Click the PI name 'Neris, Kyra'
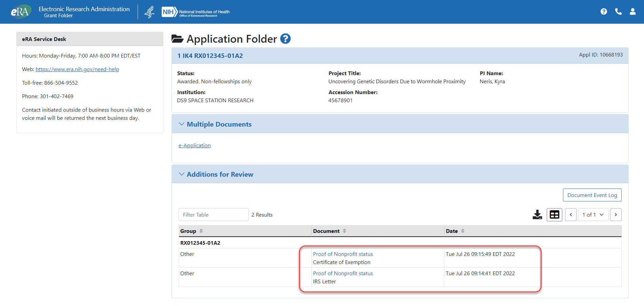644x306 pixels. pyautogui.click(x=492, y=82)
